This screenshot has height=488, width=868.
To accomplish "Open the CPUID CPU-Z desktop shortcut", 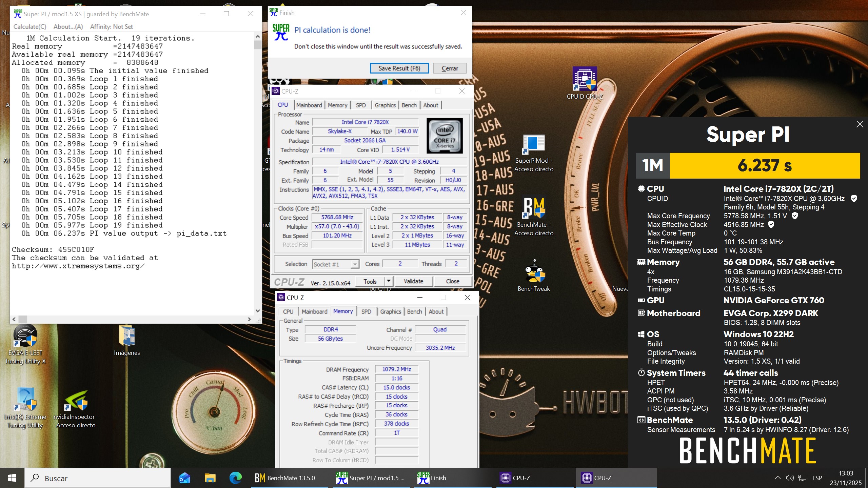I will click(x=585, y=79).
